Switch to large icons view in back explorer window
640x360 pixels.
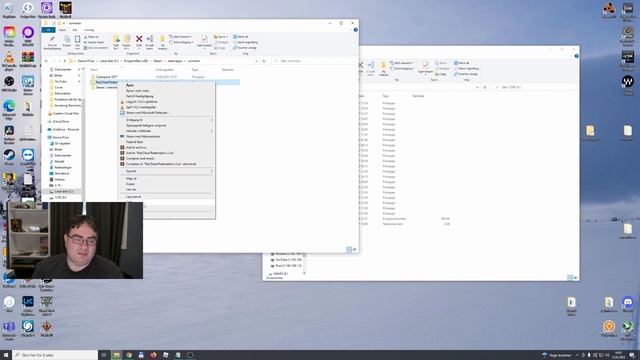[x=576, y=278]
